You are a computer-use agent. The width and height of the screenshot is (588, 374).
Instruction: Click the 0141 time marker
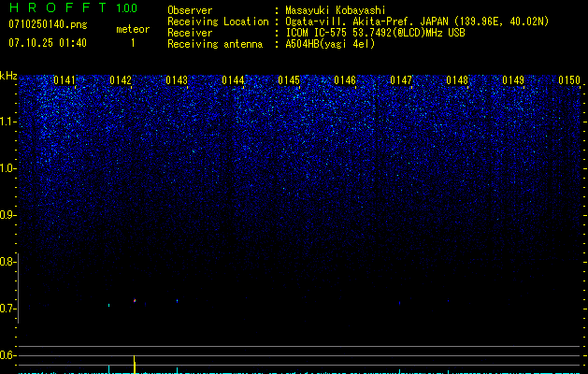point(65,80)
